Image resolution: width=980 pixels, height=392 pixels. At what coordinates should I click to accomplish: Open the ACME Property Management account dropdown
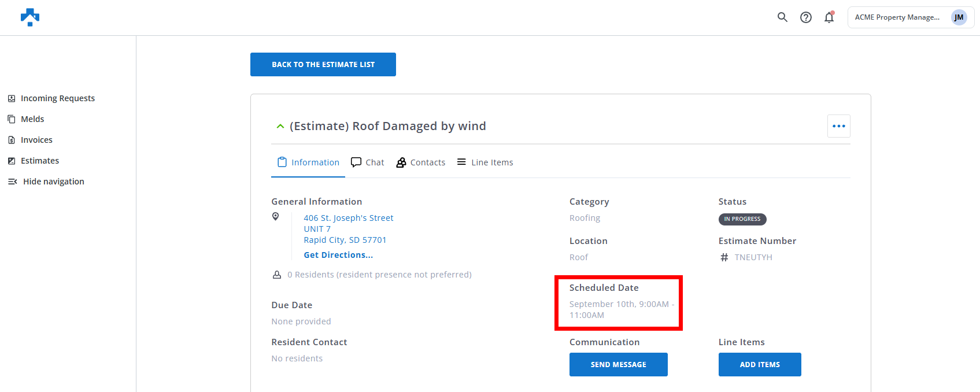(911, 17)
